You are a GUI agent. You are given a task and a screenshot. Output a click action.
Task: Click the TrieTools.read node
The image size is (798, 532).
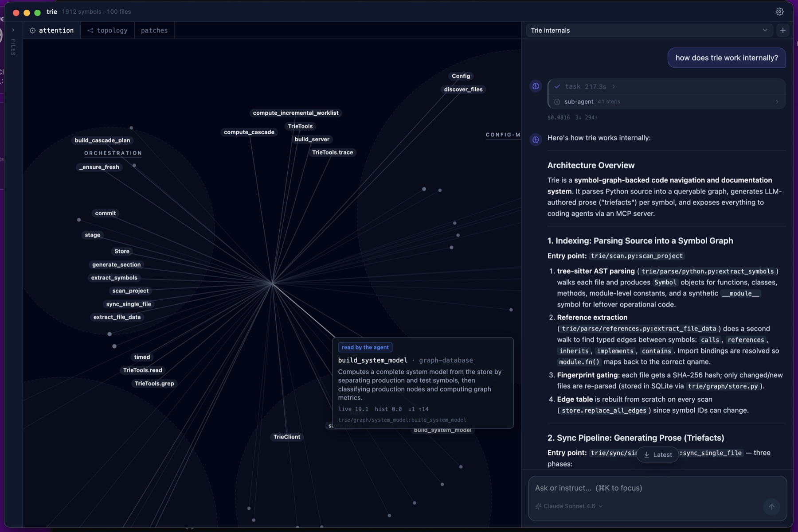143,370
